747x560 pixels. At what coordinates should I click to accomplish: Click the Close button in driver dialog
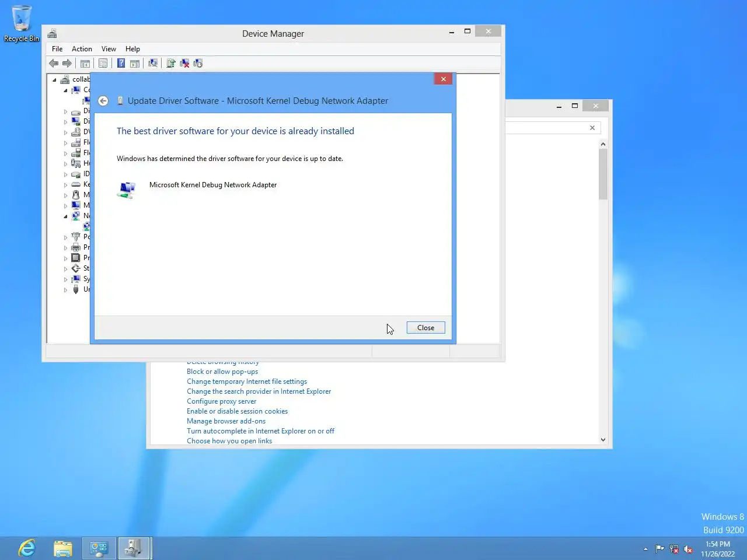click(x=425, y=328)
